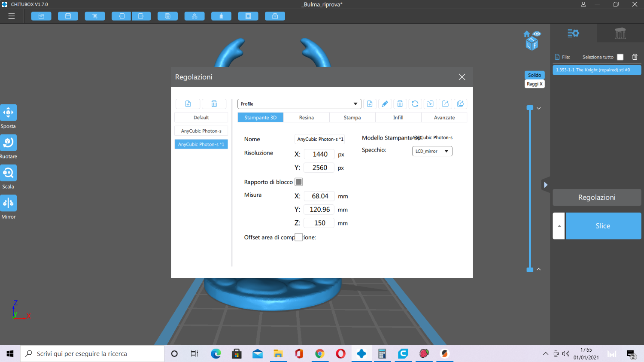Click the hollow bottle toolbar icon

[222, 16]
